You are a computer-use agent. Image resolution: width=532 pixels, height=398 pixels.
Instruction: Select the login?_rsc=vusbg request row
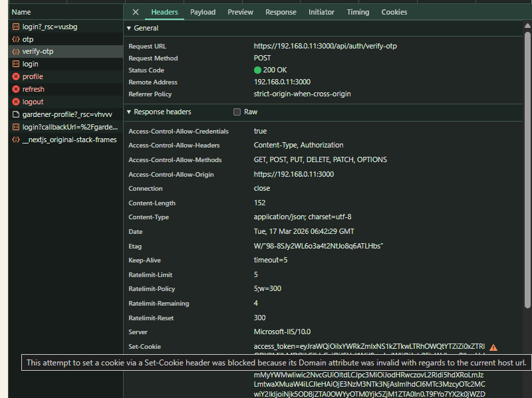coord(66,27)
